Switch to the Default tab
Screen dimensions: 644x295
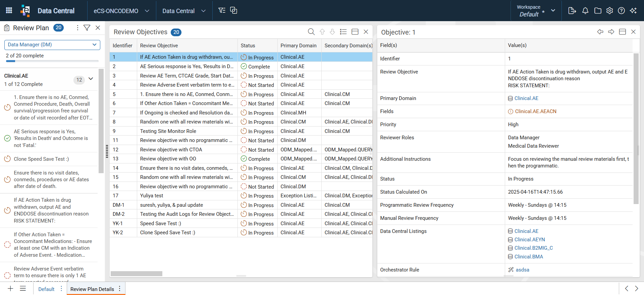click(46, 289)
